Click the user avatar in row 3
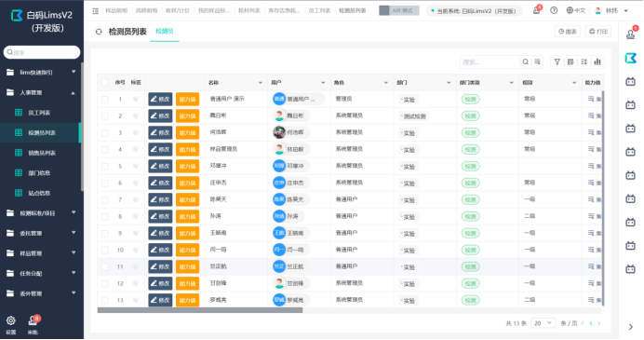 279,132
